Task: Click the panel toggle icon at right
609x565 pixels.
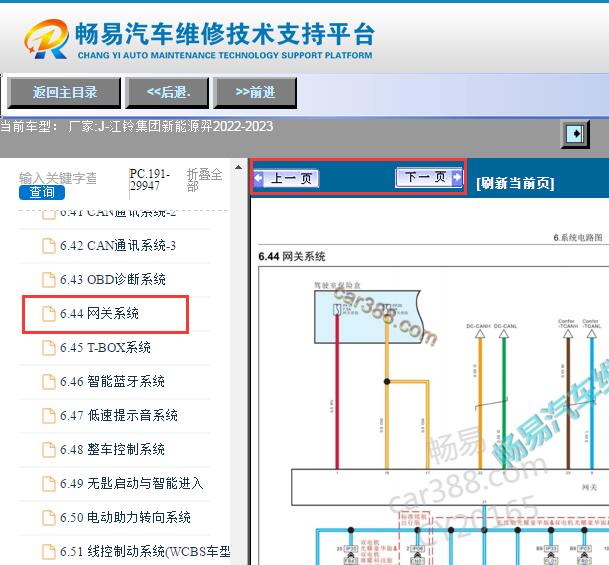Action: [x=575, y=134]
